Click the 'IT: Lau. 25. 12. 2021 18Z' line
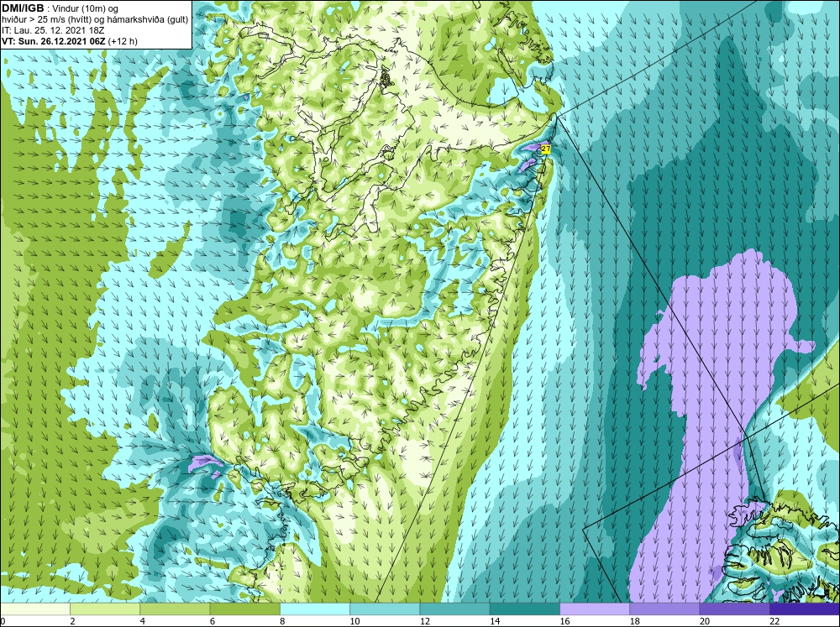This screenshot has width=840, height=627. (x=53, y=30)
